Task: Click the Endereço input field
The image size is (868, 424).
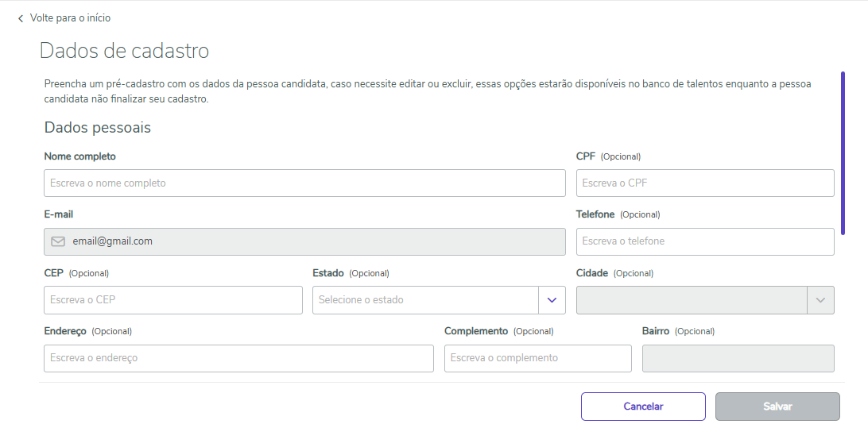Action: tap(238, 358)
